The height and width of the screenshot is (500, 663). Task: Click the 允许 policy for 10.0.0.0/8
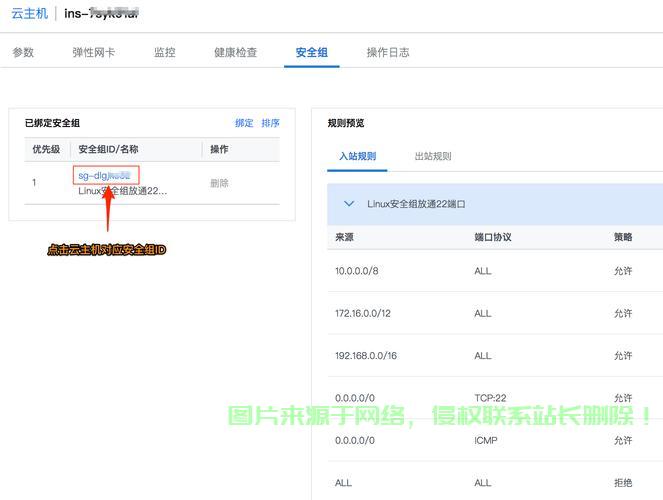[623, 271]
